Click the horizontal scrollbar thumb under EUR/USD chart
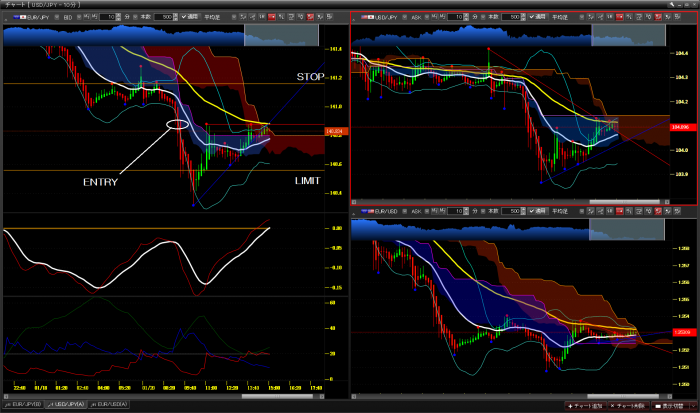Viewport: 700px width, 413px height. [623, 396]
